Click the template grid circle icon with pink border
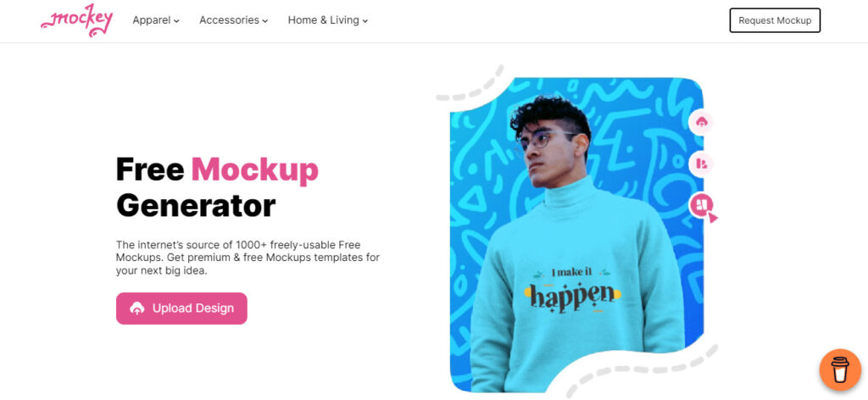Screen dimensions: 868x400 (701, 205)
